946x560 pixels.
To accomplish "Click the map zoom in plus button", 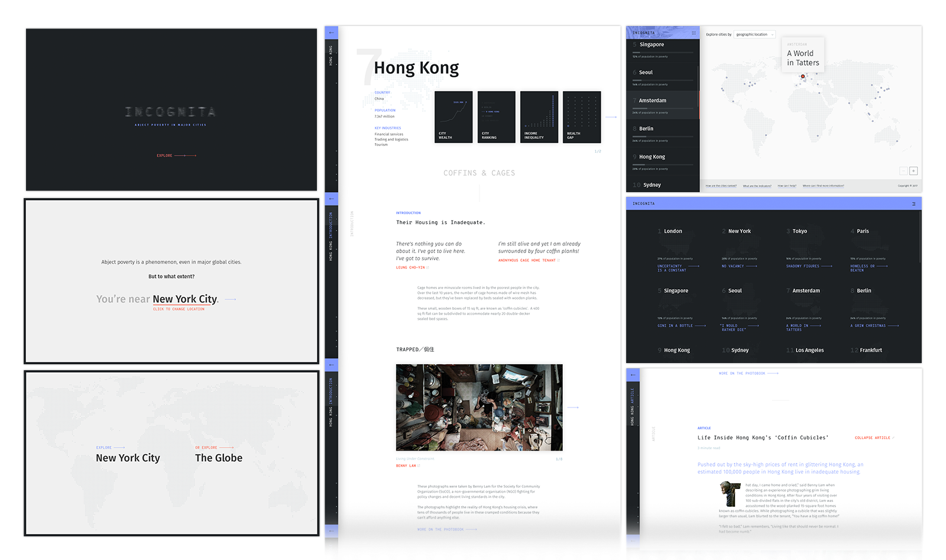I will pos(913,171).
